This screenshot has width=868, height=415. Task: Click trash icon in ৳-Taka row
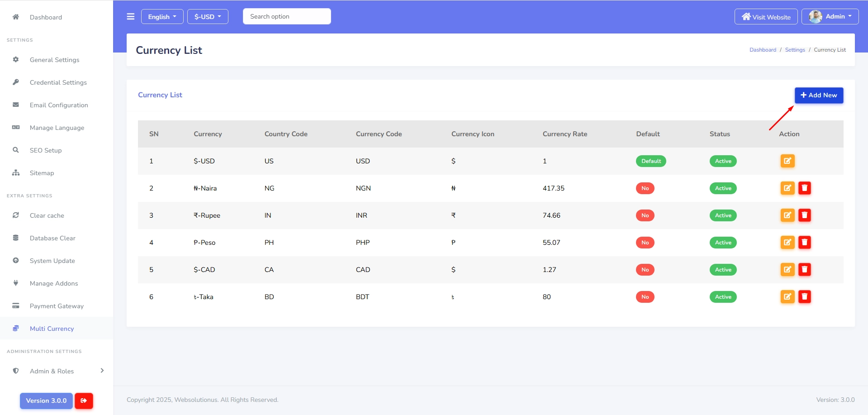(805, 297)
